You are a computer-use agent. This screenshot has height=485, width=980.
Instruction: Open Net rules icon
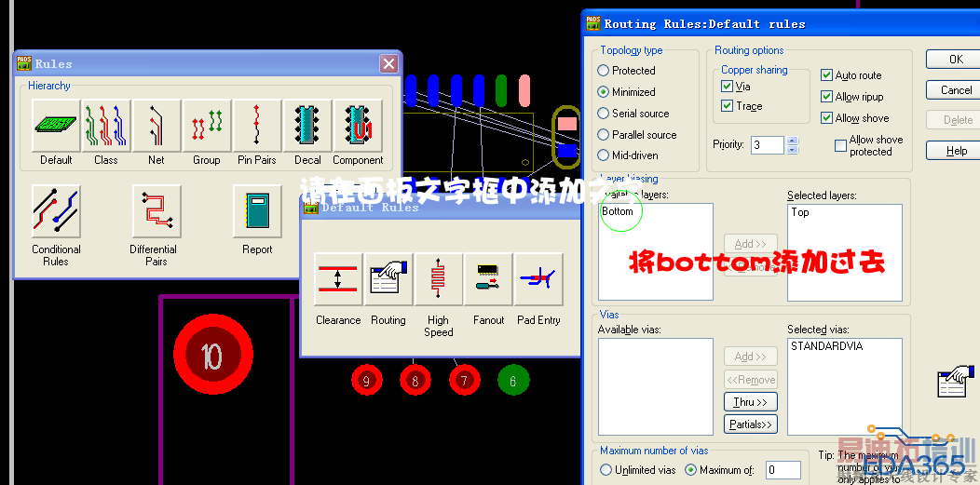click(x=157, y=126)
